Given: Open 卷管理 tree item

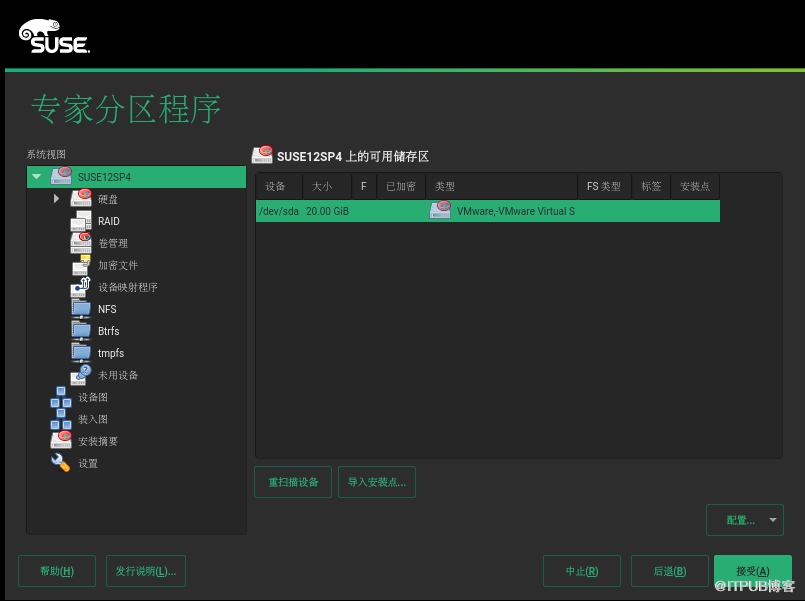Looking at the screenshot, I should point(113,243).
